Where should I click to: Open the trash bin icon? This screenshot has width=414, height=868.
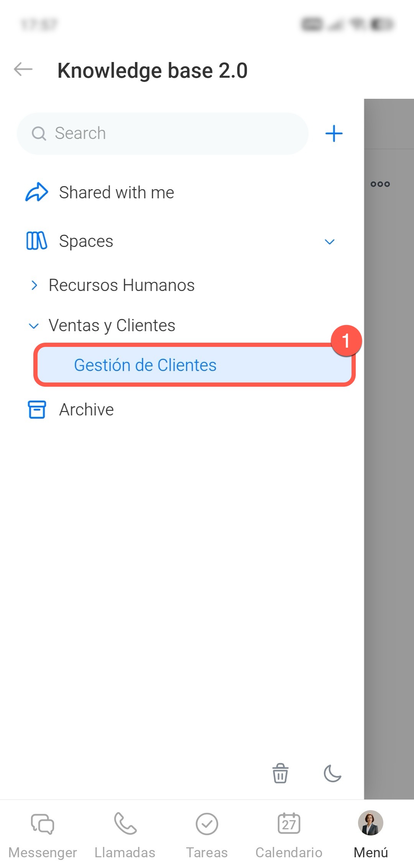280,773
